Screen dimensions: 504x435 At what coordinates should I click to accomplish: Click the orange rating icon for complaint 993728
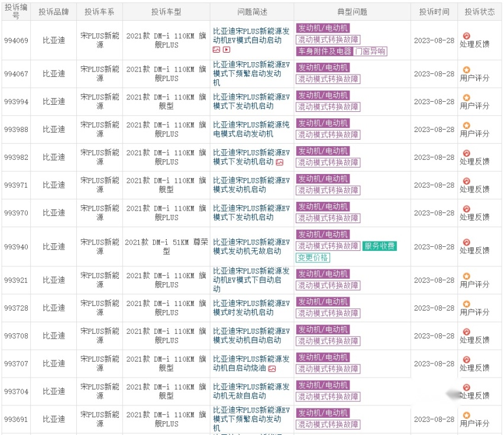pyautogui.click(x=466, y=304)
